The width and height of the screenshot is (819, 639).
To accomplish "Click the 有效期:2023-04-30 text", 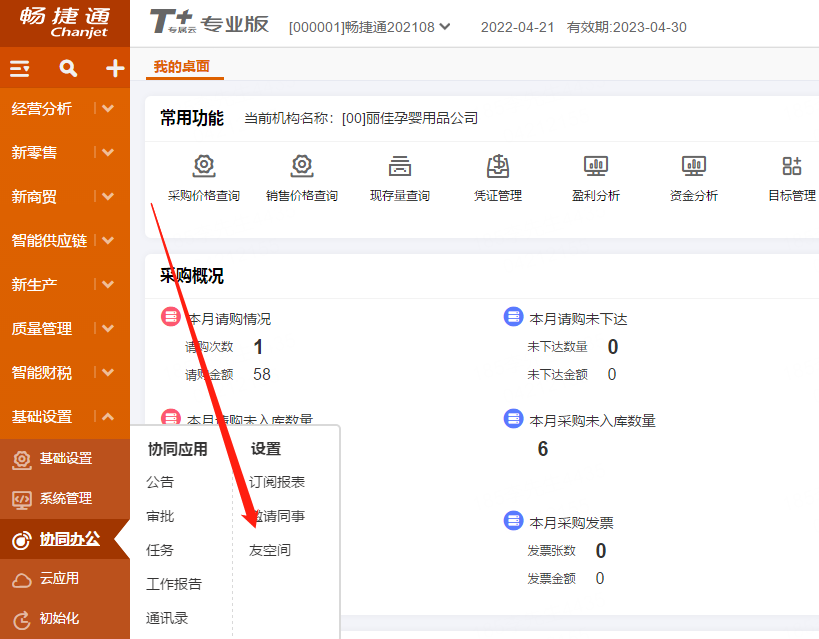I will (627, 27).
